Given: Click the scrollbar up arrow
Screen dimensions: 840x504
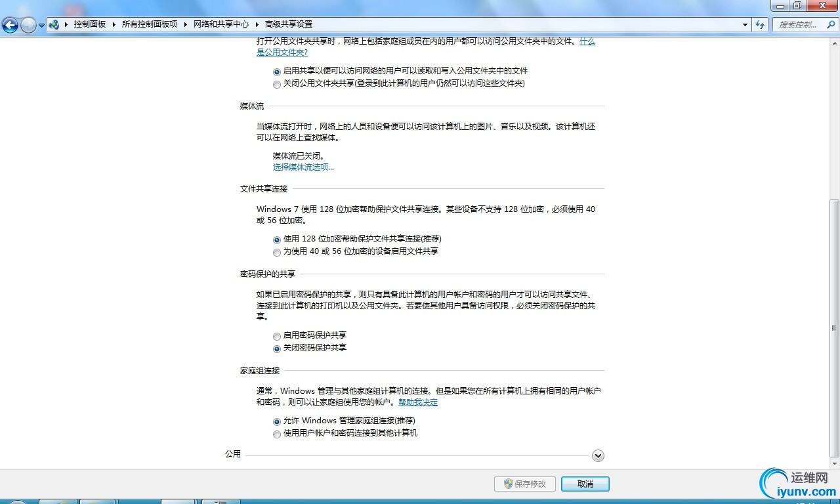Looking at the screenshot, I should [834, 42].
